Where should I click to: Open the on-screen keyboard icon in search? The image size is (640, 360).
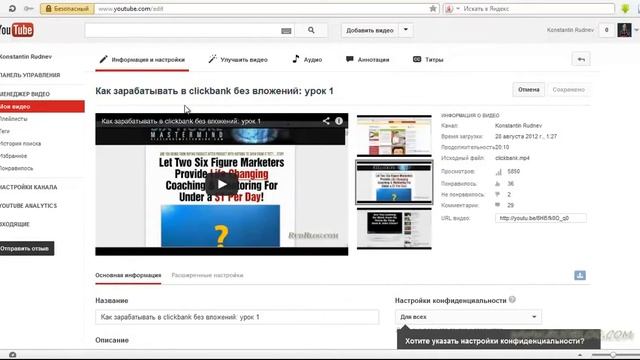(x=286, y=31)
